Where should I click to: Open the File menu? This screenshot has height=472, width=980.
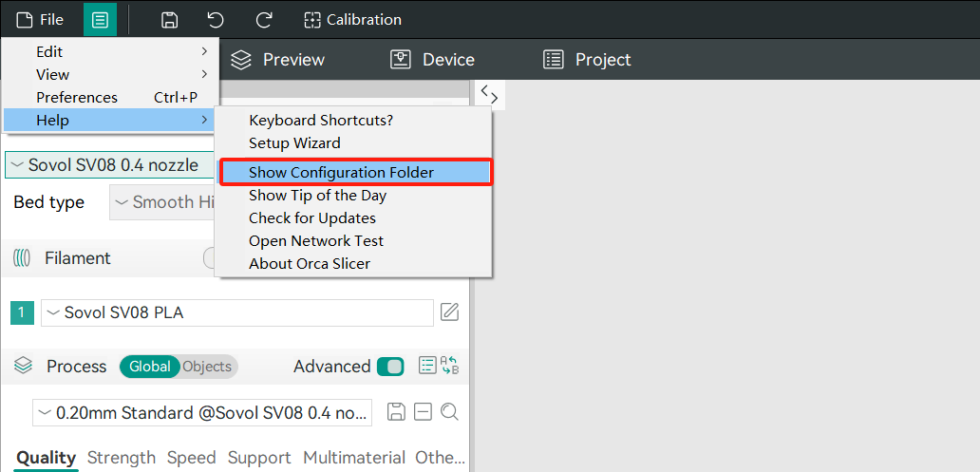click(x=40, y=20)
